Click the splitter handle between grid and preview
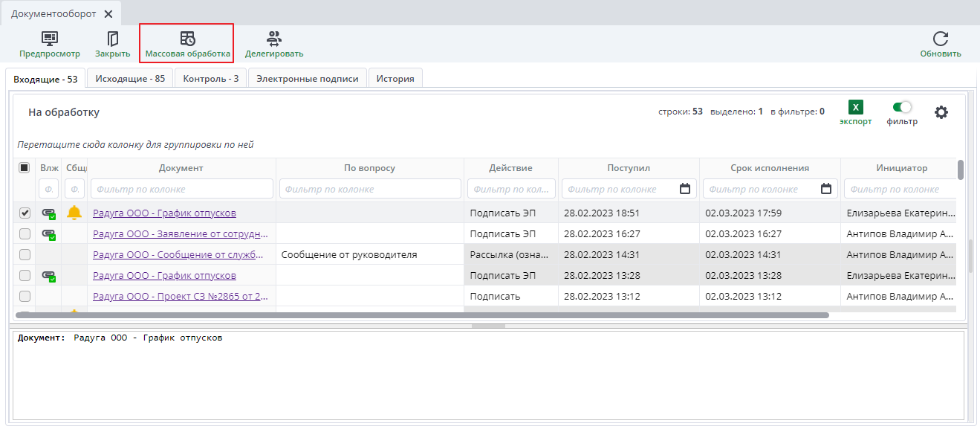 [x=489, y=326]
